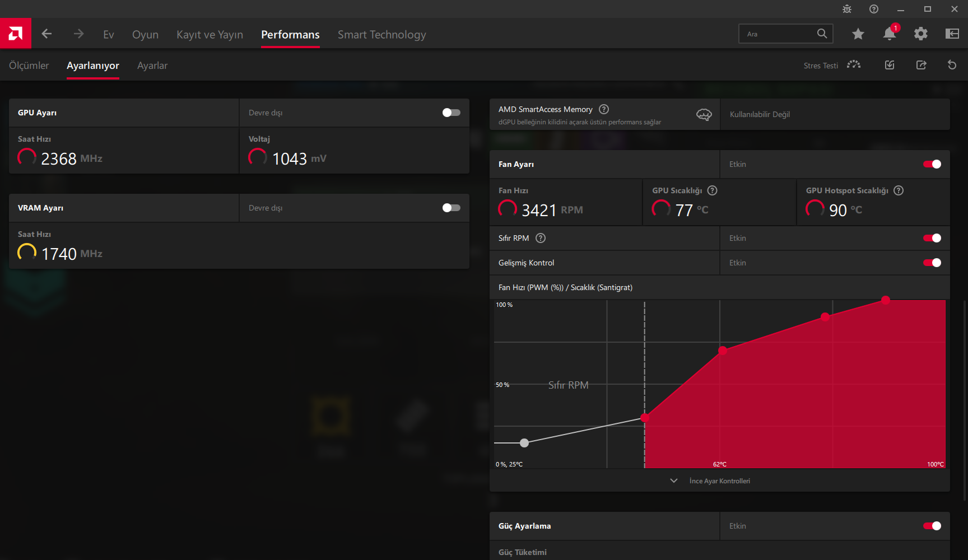Show help for GPU Sıcaklığı
Screen dimensions: 968x560
pos(713,190)
